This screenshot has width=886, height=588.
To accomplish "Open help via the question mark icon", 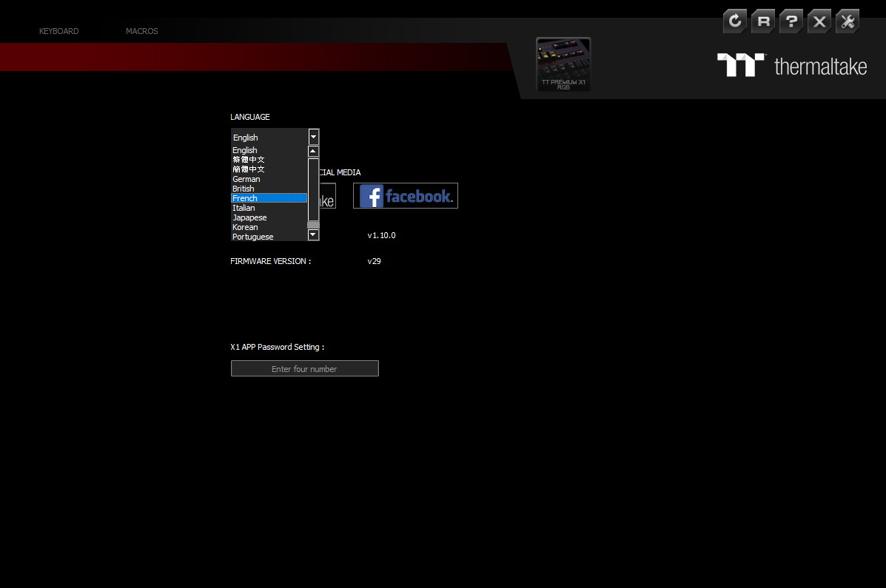I will [x=791, y=21].
